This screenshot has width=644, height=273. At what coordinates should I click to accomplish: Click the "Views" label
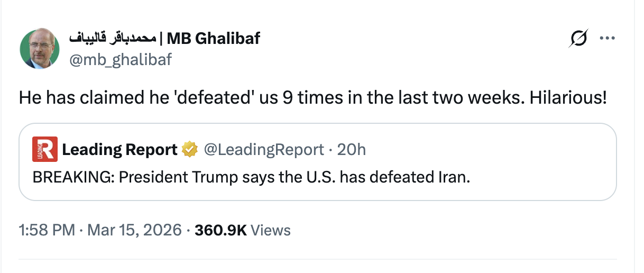[x=270, y=230]
